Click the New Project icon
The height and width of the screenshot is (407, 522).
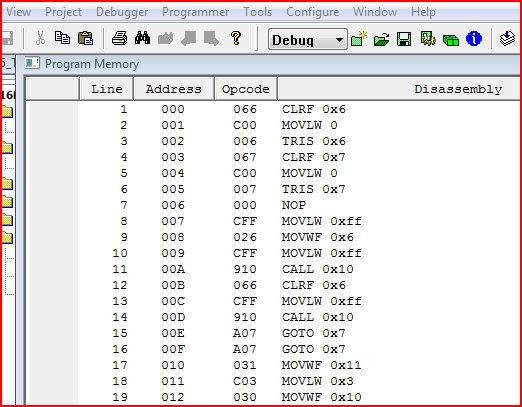tap(359, 39)
